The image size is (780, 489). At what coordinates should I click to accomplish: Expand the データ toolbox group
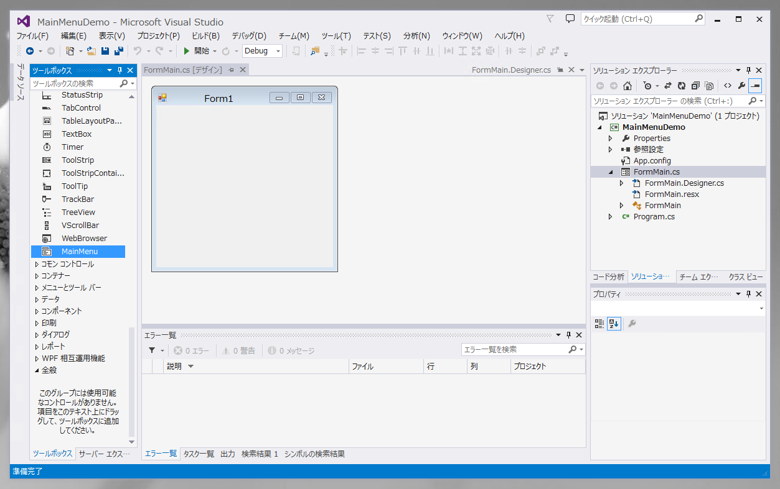tap(37, 299)
